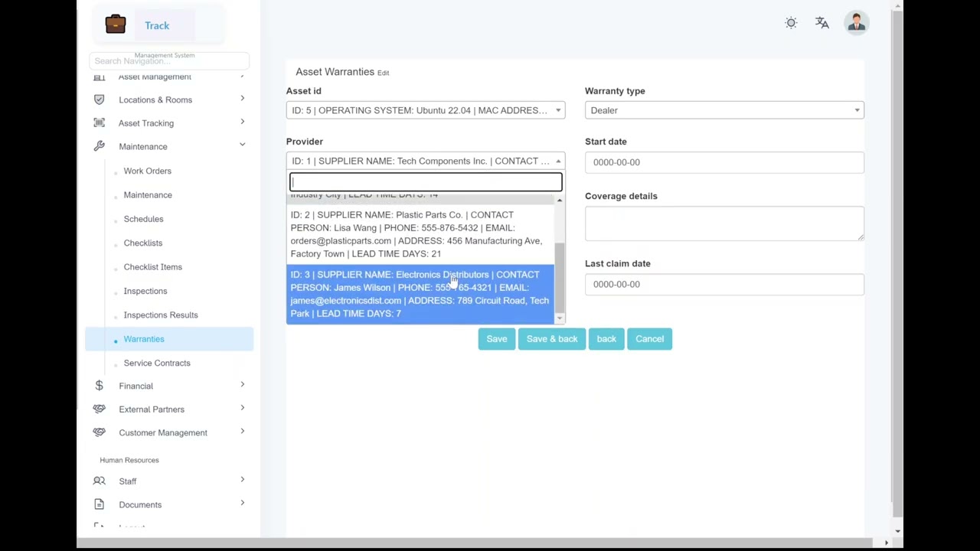
Task: Collapse the Maintenance section chevron
Action: [242, 145]
